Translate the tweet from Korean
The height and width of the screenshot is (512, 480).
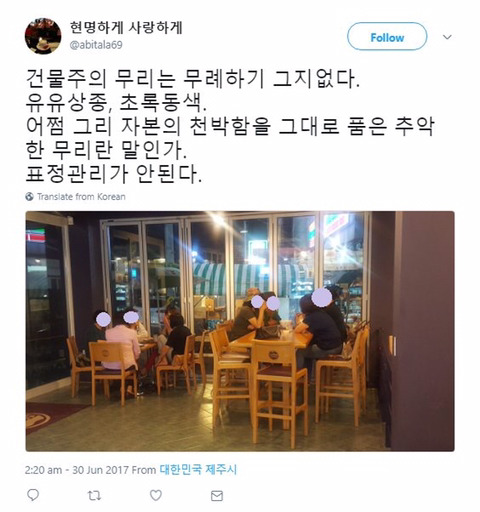(x=81, y=197)
